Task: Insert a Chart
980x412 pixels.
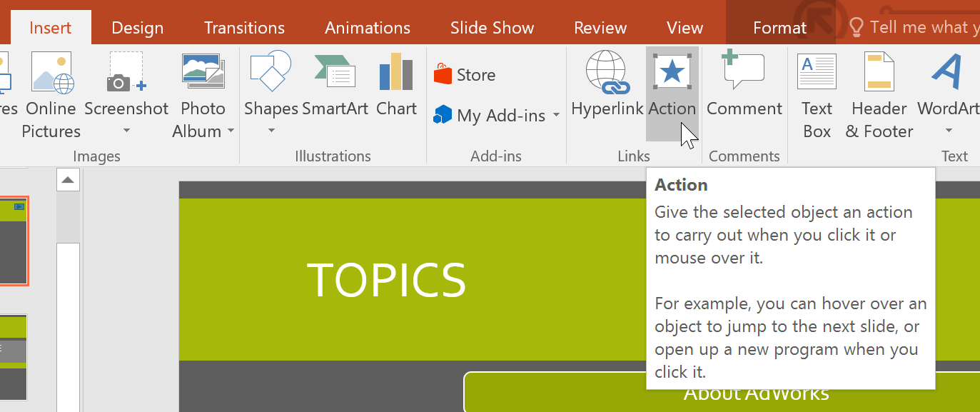Action: click(x=396, y=86)
